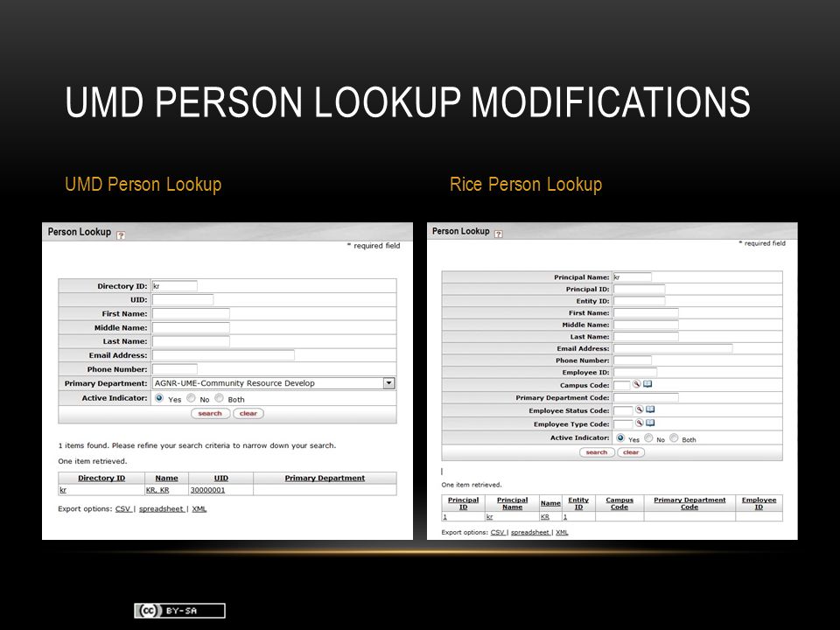Focus the Principal Name input field
This screenshot has height=630, width=840.
[633, 277]
